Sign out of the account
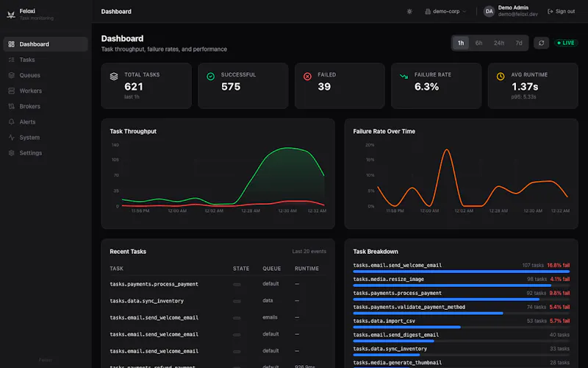Viewport: 588px width, 368px height. [561, 12]
